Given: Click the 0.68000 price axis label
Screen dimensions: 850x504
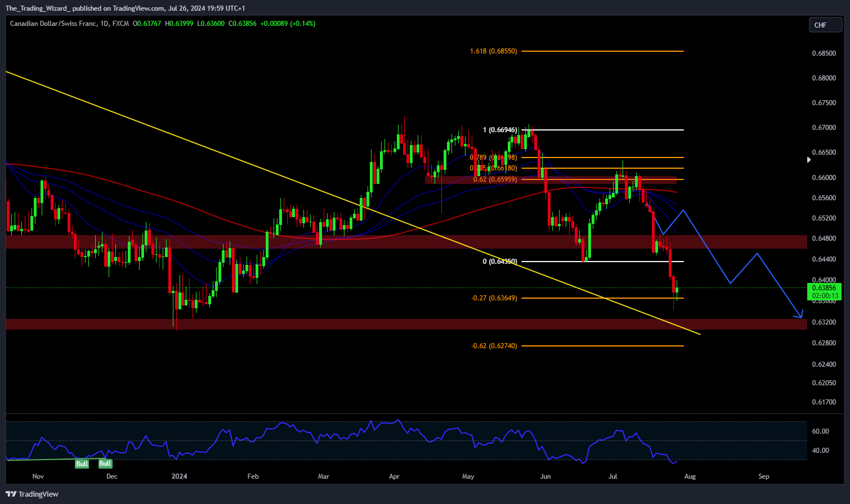Looking at the screenshot, I should tap(824, 78).
